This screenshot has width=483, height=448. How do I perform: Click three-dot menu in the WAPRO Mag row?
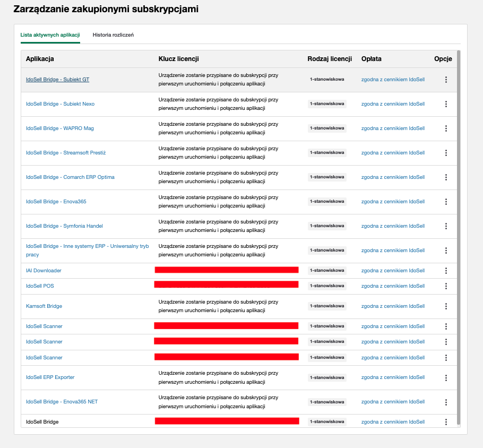[x=446, y=128]
